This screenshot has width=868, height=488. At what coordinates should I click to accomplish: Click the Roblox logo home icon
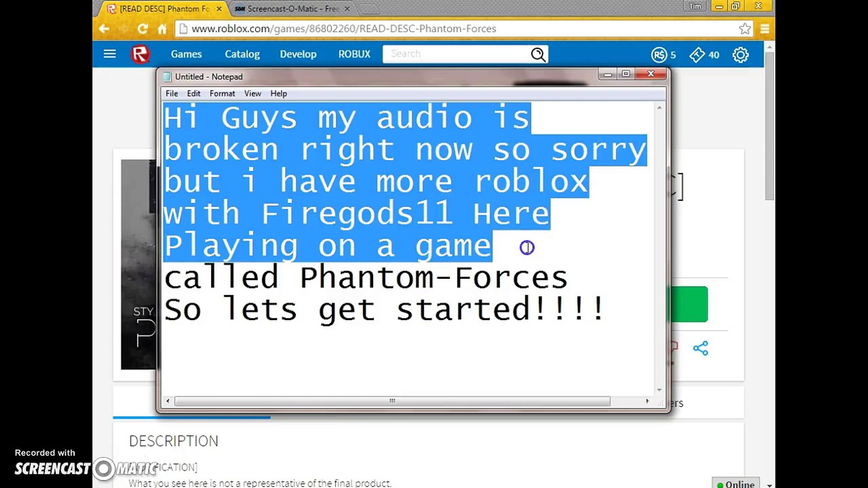click(x=140, y=54)
